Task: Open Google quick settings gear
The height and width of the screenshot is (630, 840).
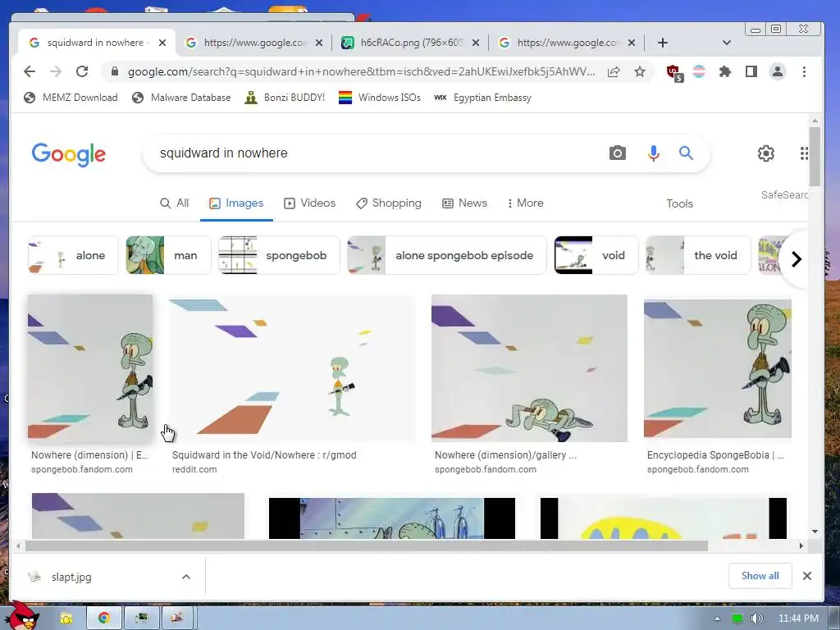Action: click(x=766, y=153)
